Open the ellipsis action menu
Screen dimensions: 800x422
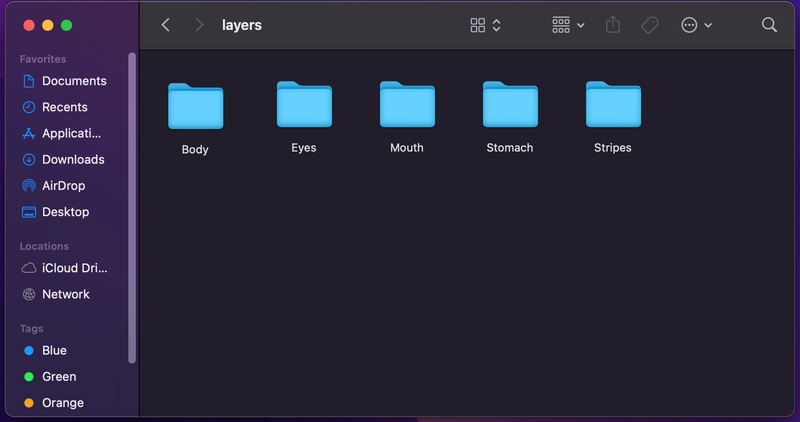coord(689,25)
